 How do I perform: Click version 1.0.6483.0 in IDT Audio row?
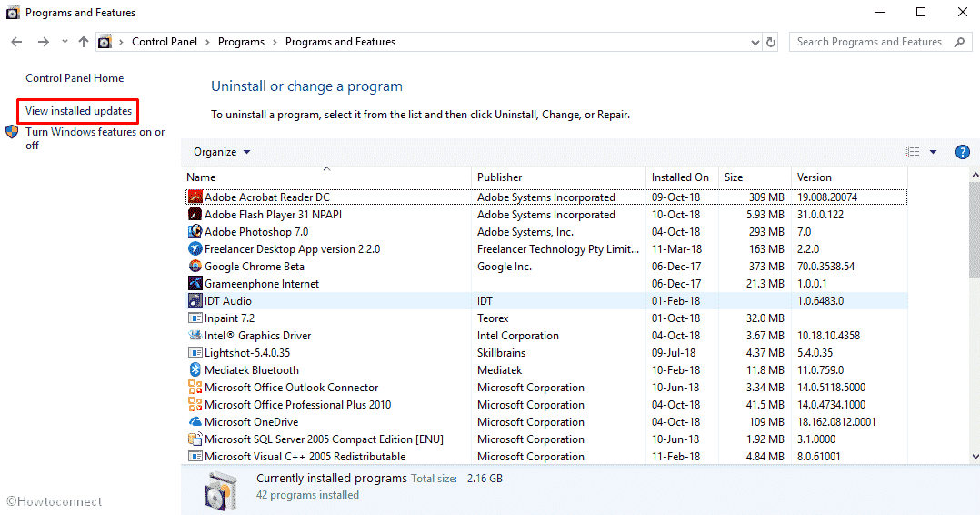[x=821, y=301]
